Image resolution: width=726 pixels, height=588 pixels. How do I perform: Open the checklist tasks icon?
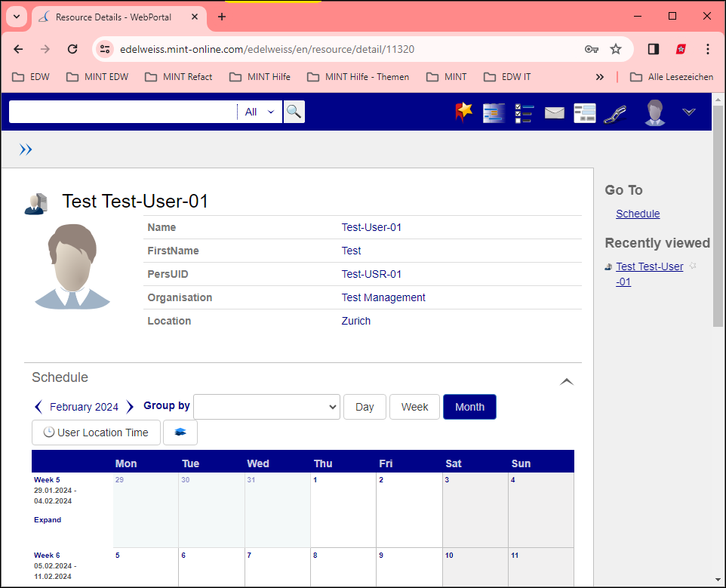point(525,112)
